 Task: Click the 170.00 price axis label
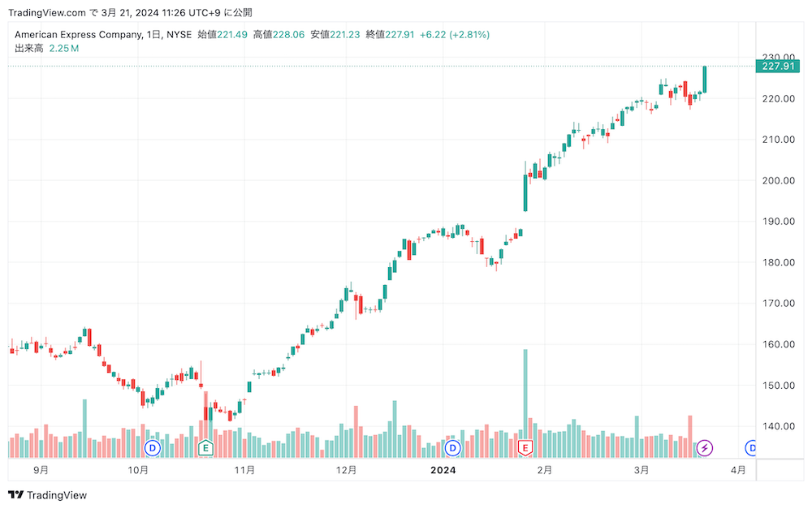point(779,303)
